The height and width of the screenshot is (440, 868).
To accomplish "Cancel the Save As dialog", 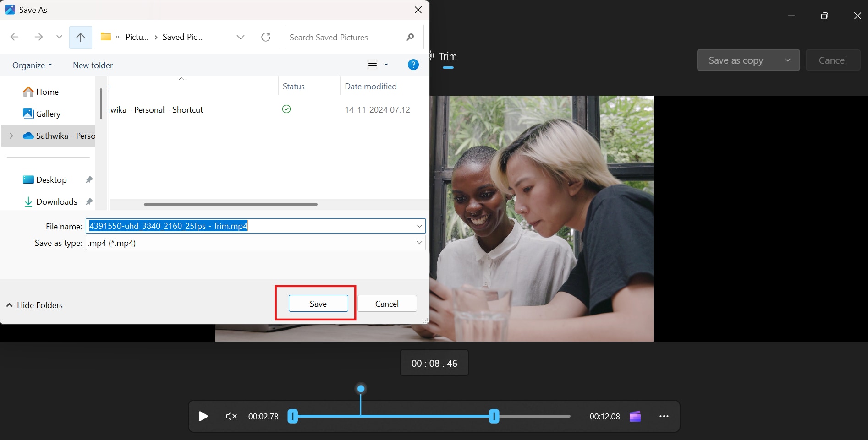I will 387,304.
